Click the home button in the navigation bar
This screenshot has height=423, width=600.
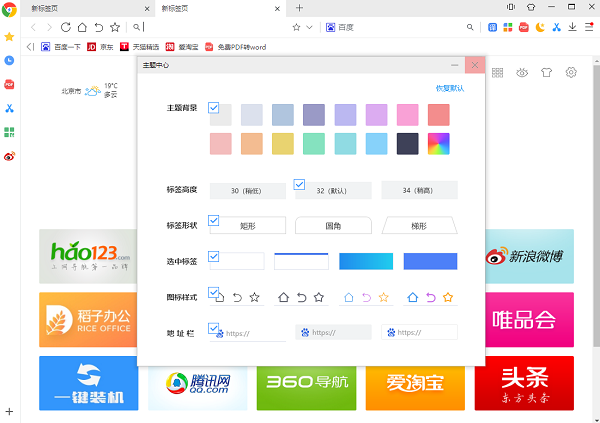point(80,27)
